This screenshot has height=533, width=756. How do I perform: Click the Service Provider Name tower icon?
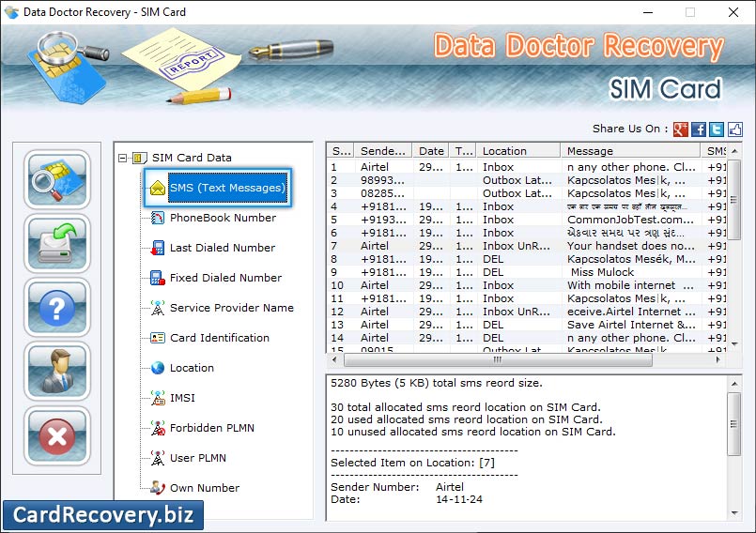158,308
